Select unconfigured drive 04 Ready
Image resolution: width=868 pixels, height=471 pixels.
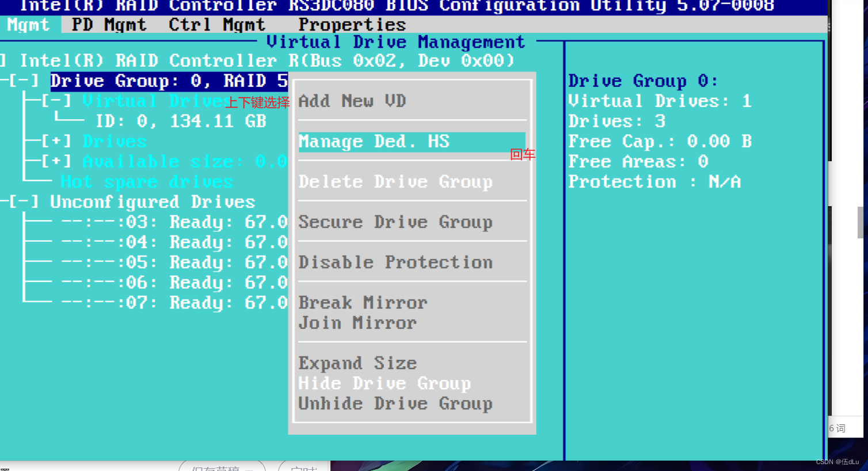click(174, 242)
